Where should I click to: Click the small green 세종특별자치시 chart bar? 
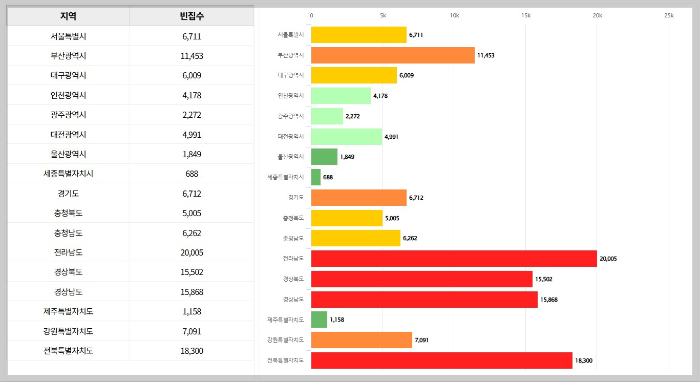(316, 177)
